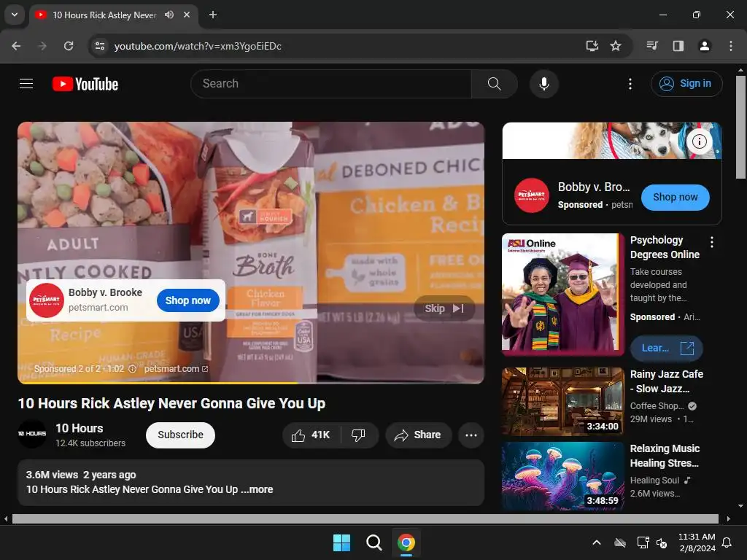Viewport: 747px width, 560px height.
Task: Click ad progress bar under video
Action: [x=251, y=382]
